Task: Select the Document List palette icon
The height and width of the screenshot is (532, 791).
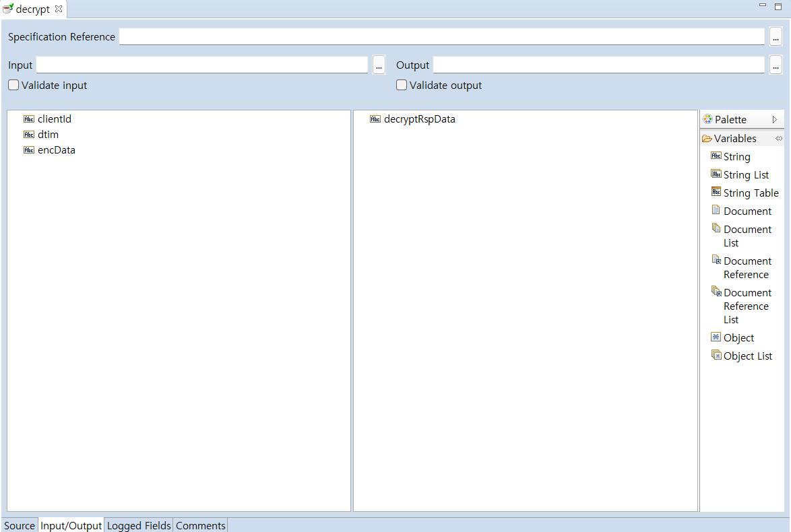Action: pyautogui.click(x=716, y=229)
